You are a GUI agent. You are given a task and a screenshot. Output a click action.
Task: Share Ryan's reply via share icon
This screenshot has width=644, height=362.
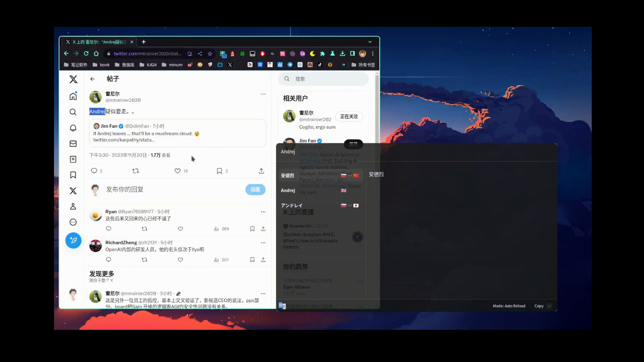(x=263, y=229)
